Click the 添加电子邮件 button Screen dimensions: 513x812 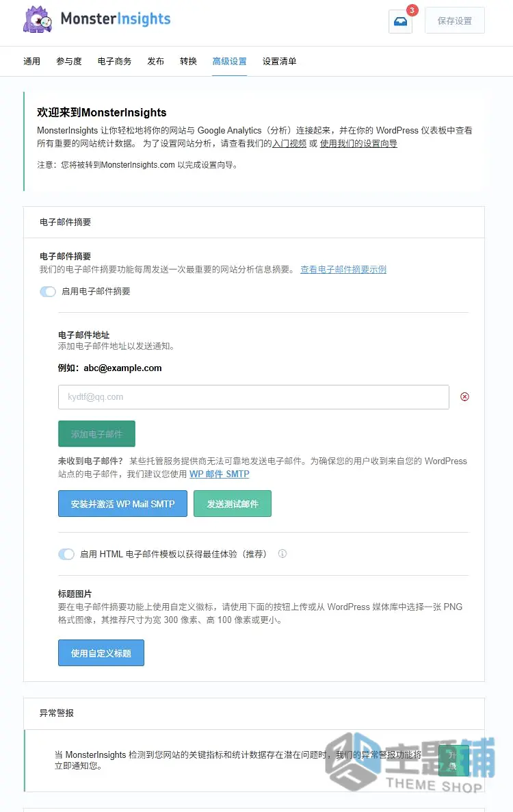coord(96,434)
